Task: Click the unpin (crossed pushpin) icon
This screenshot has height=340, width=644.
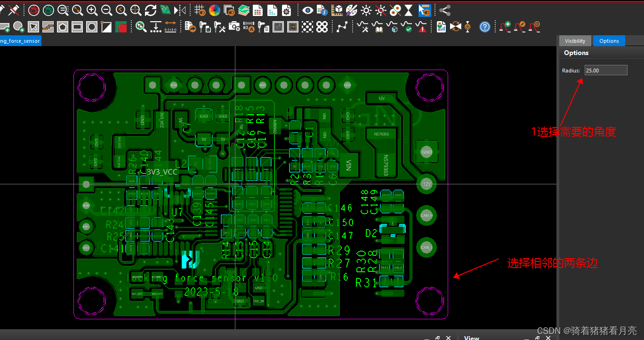Action: [14, 9]
